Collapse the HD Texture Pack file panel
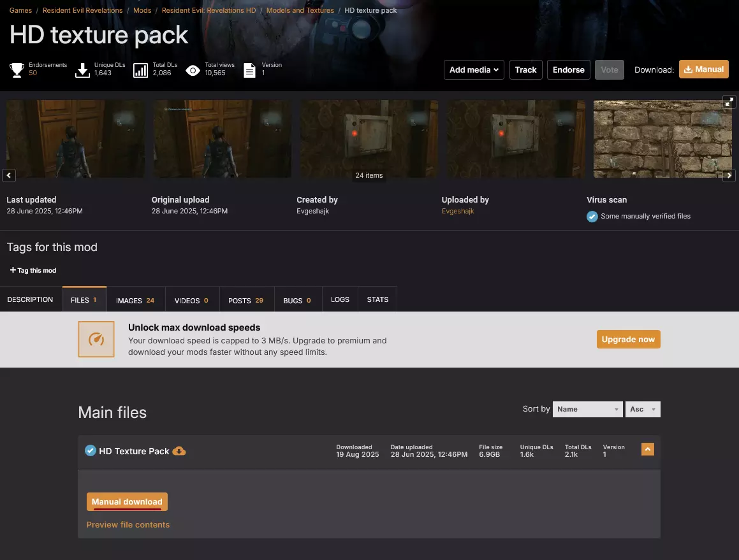The image size is (739, 560). coord(648,449)
